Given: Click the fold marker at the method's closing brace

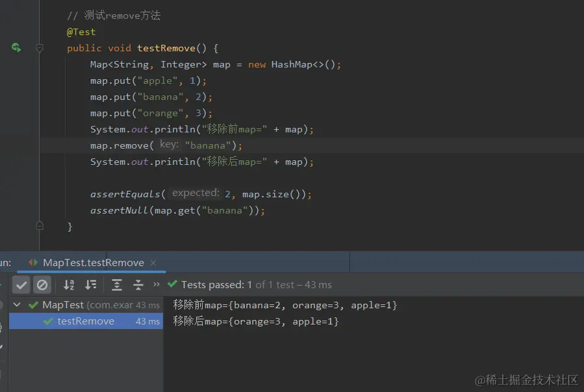Looking at the screenshot, I should click(40, 226).
